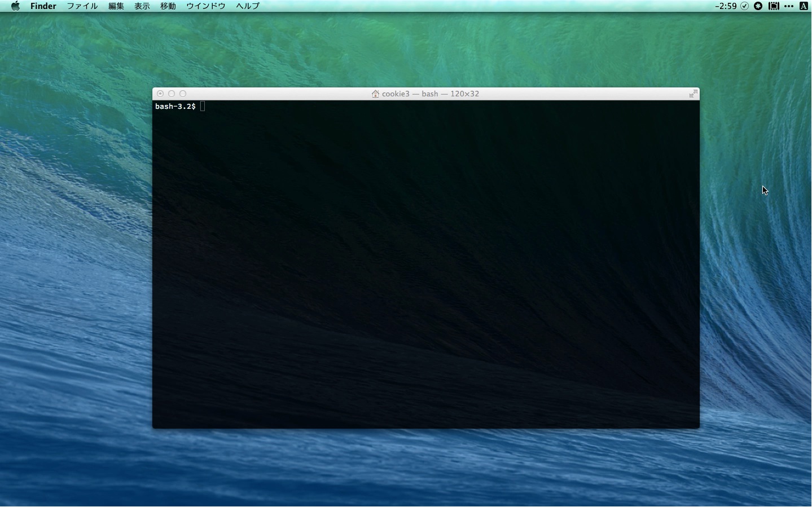Click the checkmark circle menu bar icon
The height and width of the screenshot is (507, 812).
click(745, 6)
